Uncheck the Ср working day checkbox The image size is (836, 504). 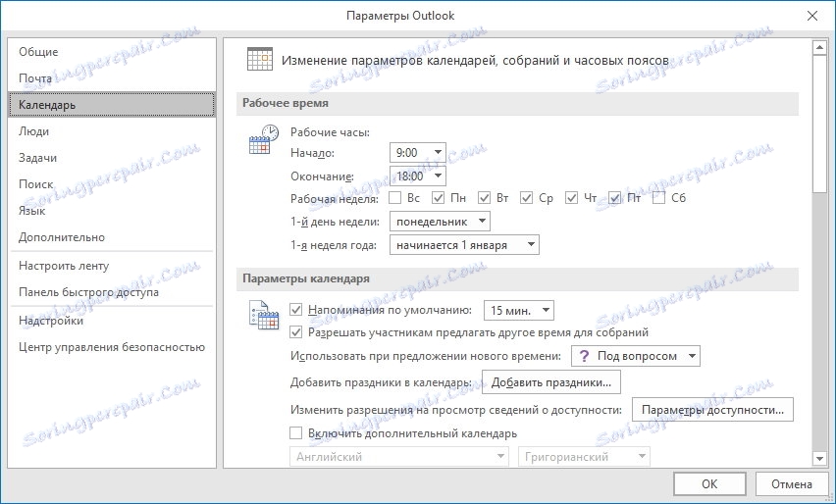coord(526,198)
